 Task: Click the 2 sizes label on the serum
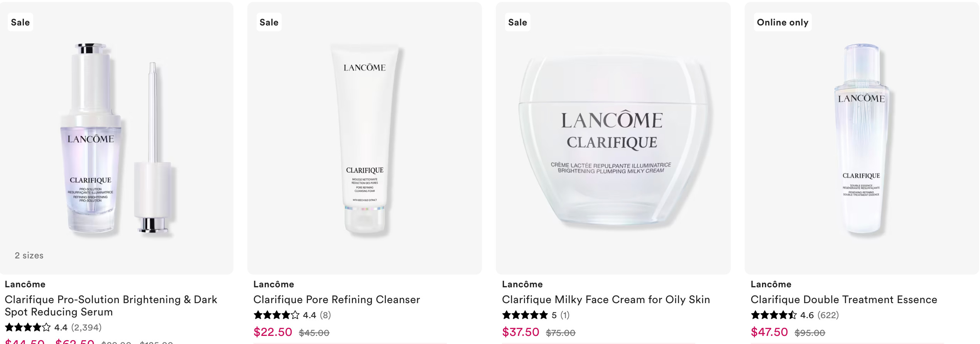(x=29, y=255)
